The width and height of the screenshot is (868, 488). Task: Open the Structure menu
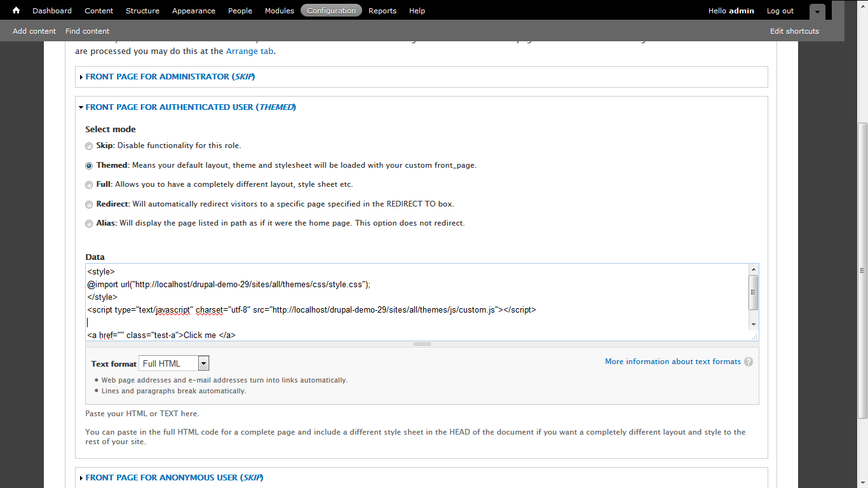[x=142, y=11]
